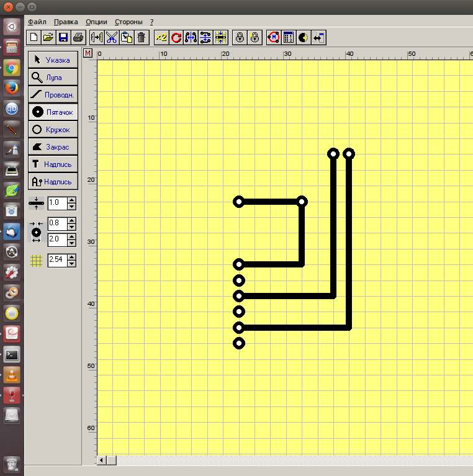The width and height of the screenshot is (473, 476).
Task: Increase track width 1.0 with up arrow
Action: (71, 199)
